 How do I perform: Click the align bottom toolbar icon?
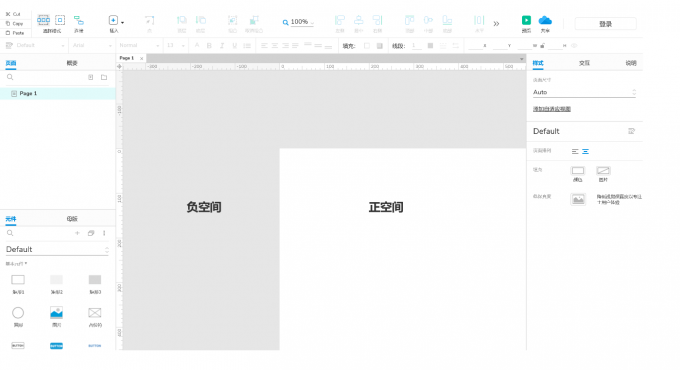tap(447, 20)
